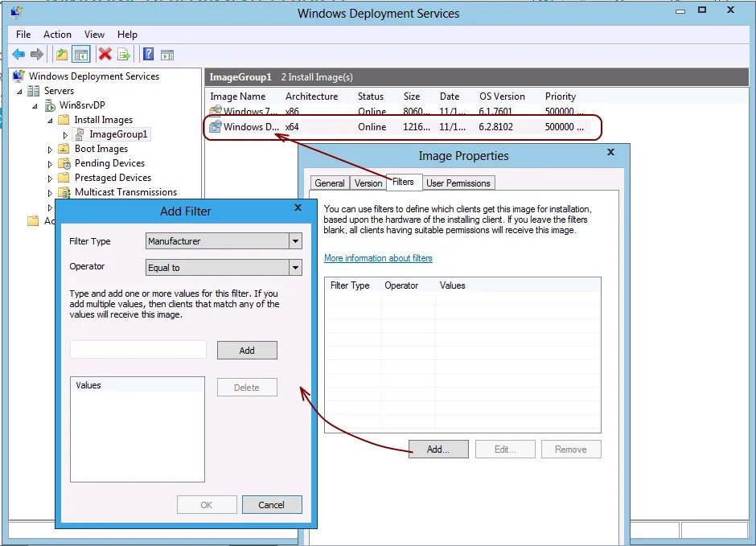The image size is (756, 546).
Task: Toggle the action pane toolbar icon
Action: (x=167, y=55)
